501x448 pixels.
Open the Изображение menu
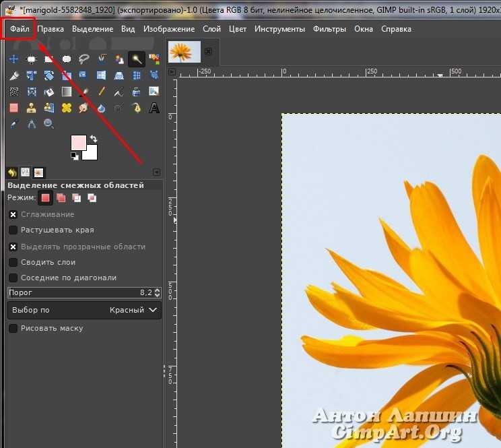point(169,29)
